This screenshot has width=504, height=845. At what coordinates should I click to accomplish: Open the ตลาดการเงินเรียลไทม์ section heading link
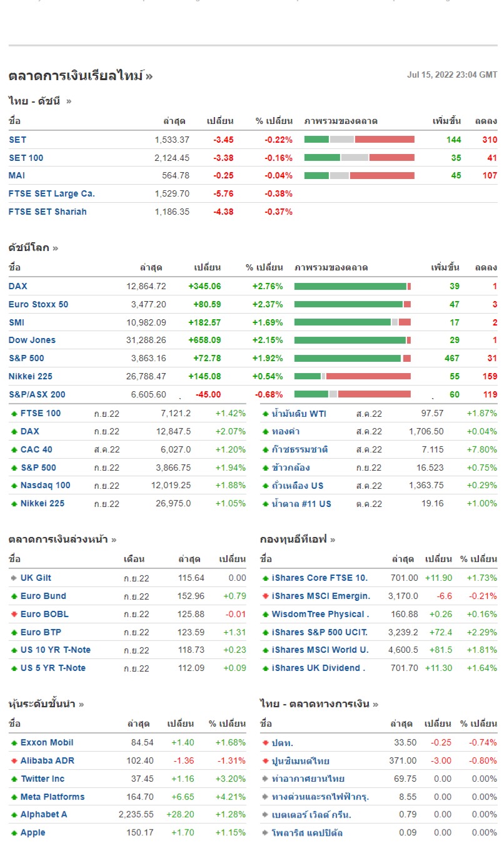click(x=81, y=76)
